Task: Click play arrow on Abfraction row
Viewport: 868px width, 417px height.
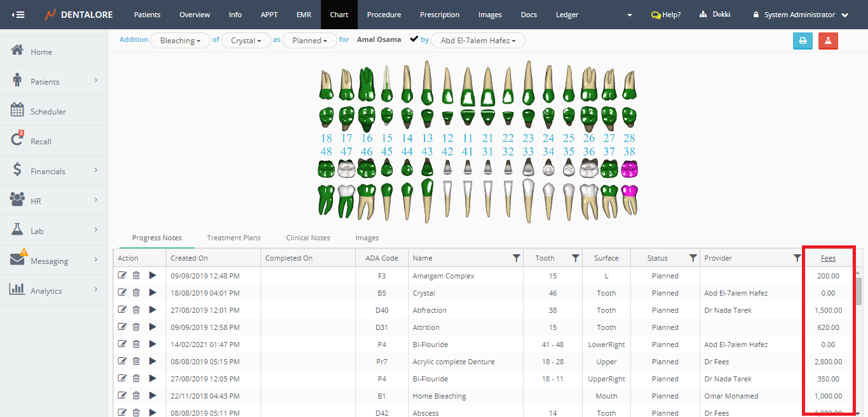Action: pos(152,310)
